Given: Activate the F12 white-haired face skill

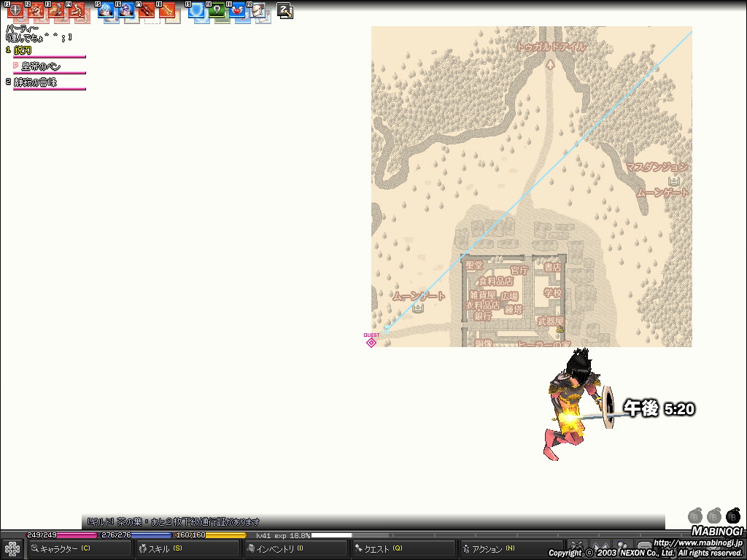Looking at the screenshot, I should [x=258, y=10].
